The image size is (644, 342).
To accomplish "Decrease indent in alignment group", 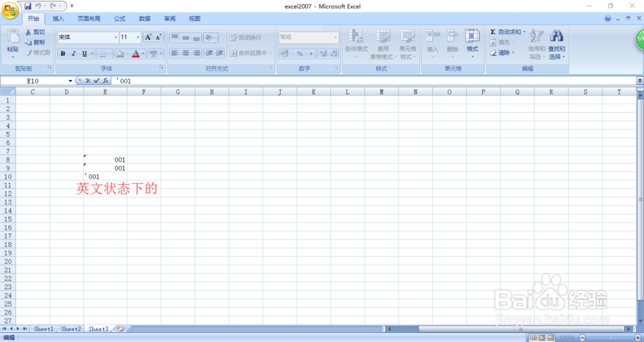I will (x=209, y=53).
